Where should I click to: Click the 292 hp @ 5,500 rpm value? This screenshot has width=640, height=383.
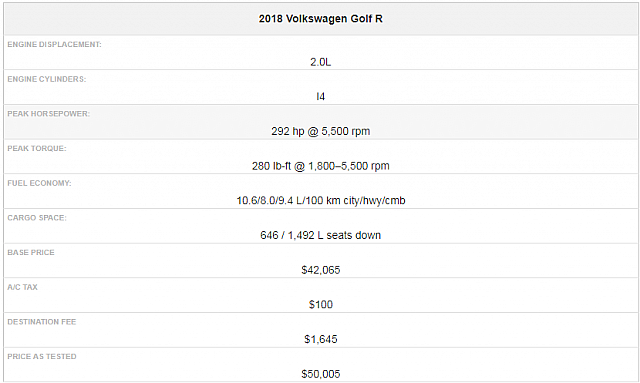[x=320, y=131]
